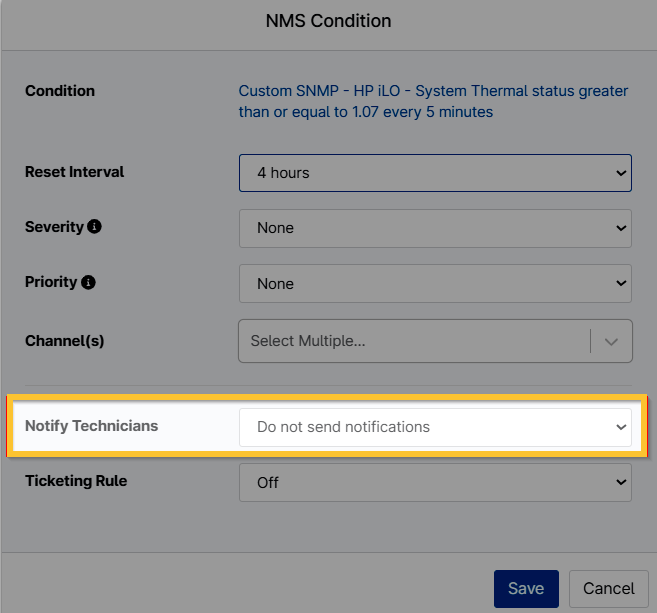The height and width of the screenshot is (613, 657).
Task: Cancel the NMS Condition dialog
Action: pyautogui.click(x=609, y=588)
